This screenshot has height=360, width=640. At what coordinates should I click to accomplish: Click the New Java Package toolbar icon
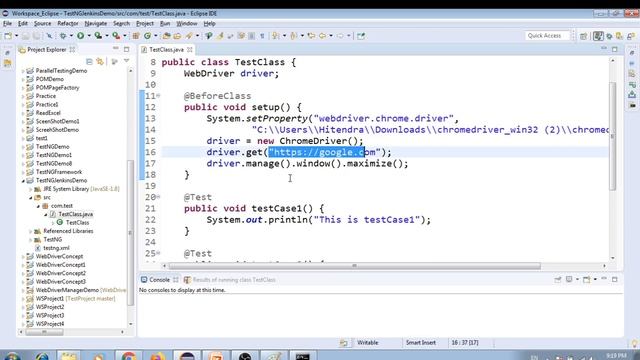coord(136,36)
